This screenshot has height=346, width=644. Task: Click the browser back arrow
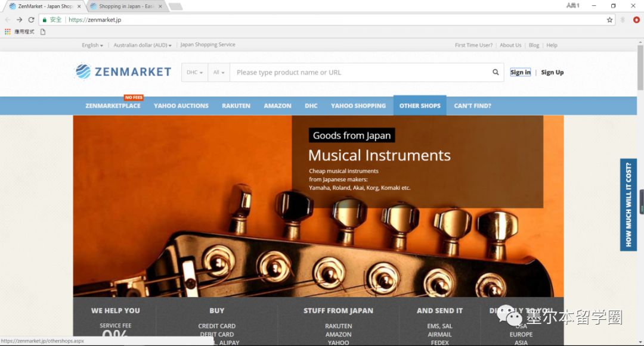coord(7,20)
